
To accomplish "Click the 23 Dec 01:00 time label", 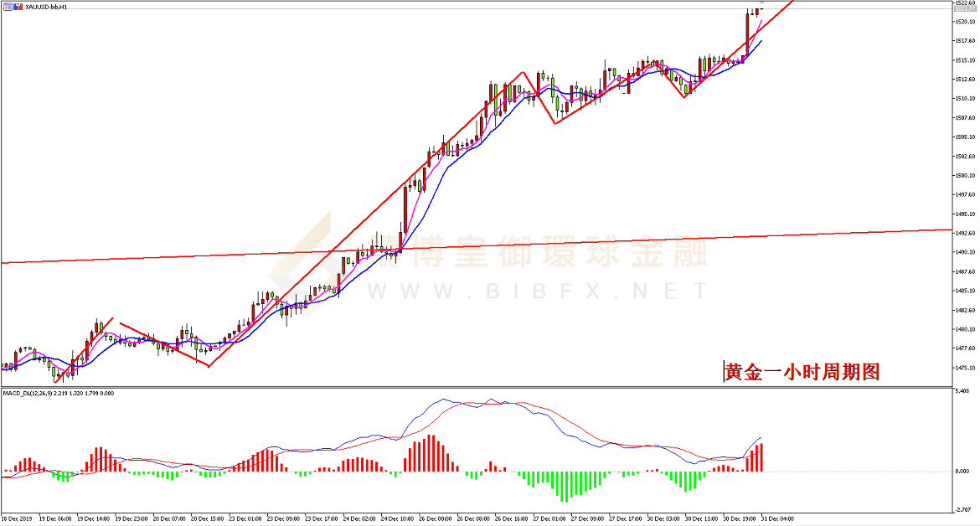I will click(x=245, y=520).
